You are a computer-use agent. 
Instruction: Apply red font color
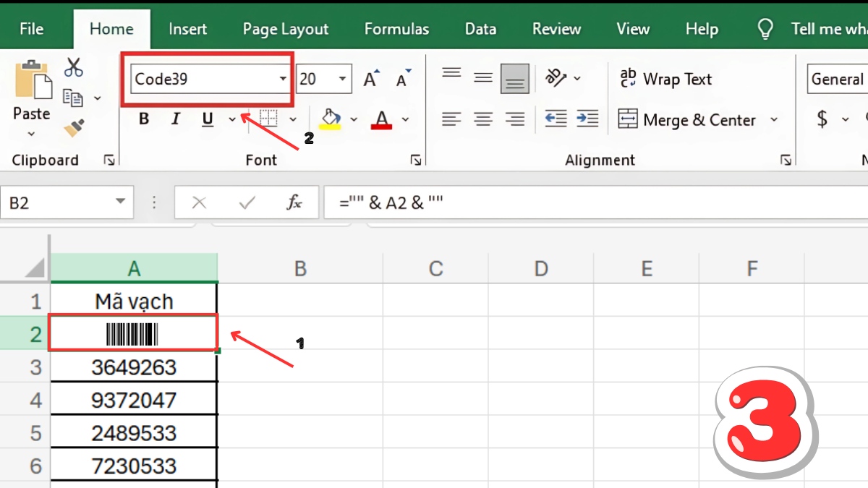coord(381,119)
